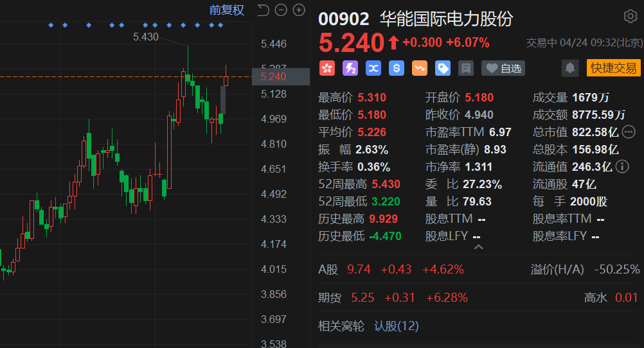Click the 期货 price 5.25
Screen dimensions: 644x348
point(362,297)
